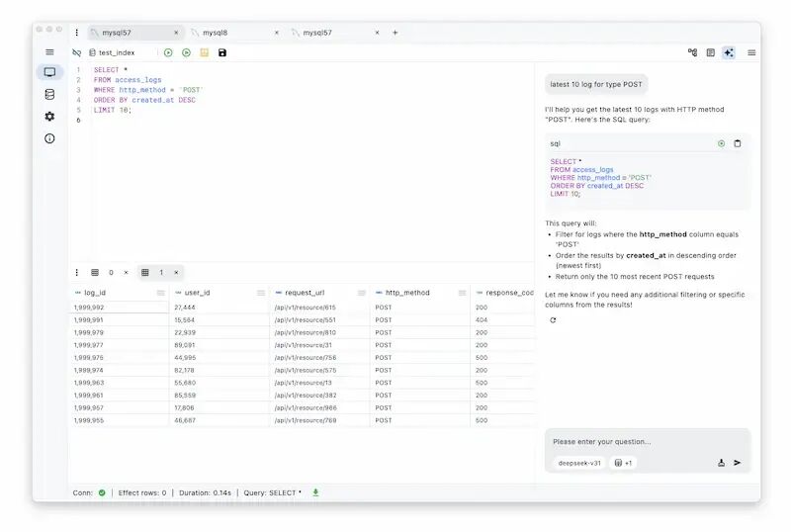This screenshot has height=532, width=791.
Task: Click the question input field
Action: pyautogui.click(x=648, y=442)
